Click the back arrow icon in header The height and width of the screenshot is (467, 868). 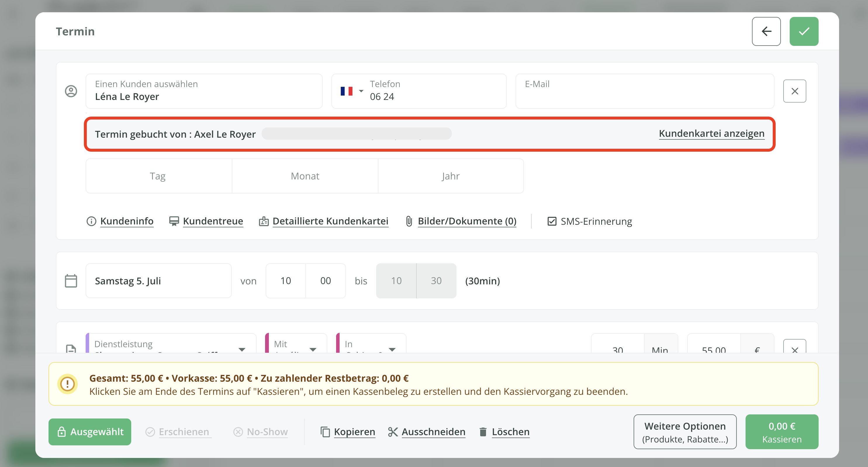click(x=766, y=31)
